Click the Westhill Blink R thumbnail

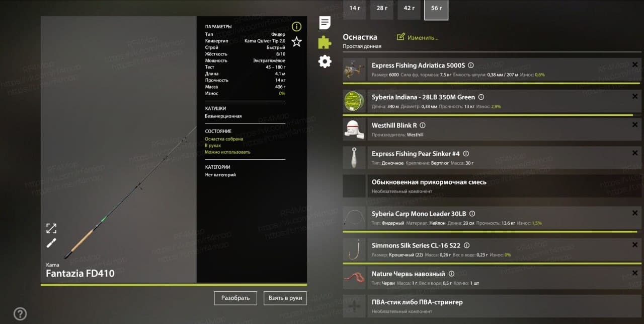coord(355,129)
